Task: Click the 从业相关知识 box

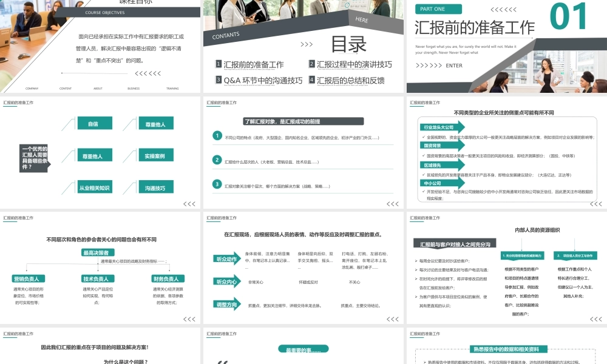Action: tap(95, 187)
